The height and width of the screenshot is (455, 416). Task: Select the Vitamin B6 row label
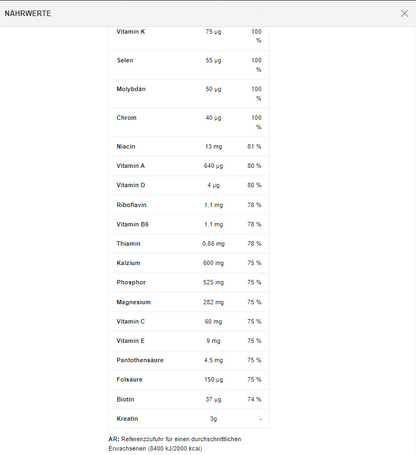tap(132, 224)
